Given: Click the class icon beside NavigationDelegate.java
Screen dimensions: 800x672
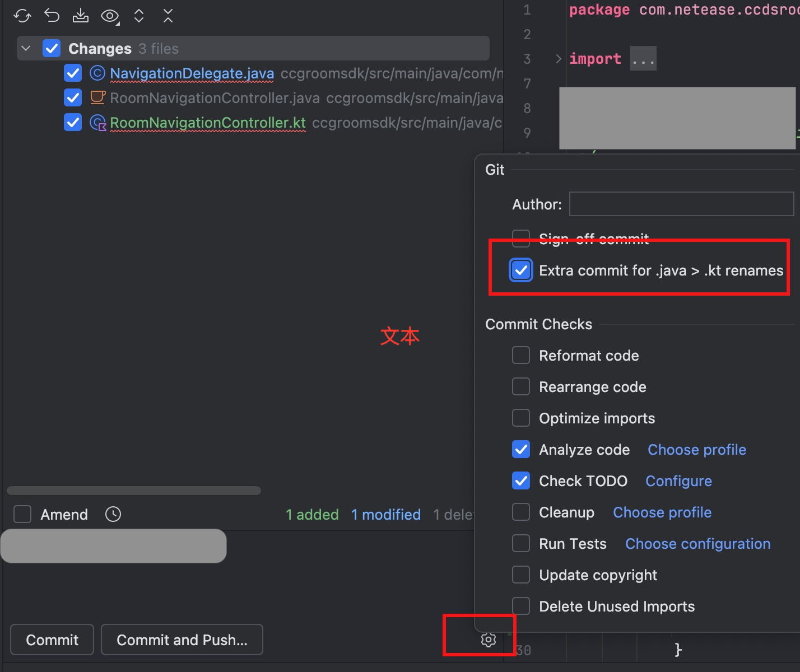Looking at the screenshot, I should [x=97, y=73].
